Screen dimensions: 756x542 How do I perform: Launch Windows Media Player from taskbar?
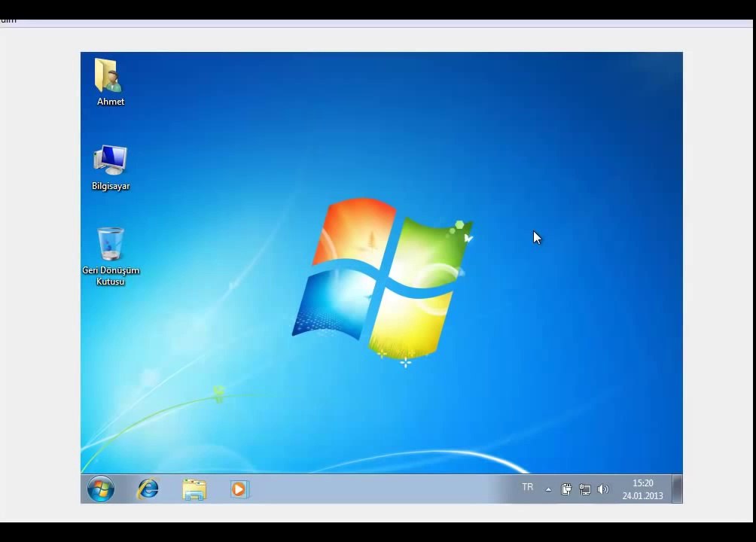239,489
